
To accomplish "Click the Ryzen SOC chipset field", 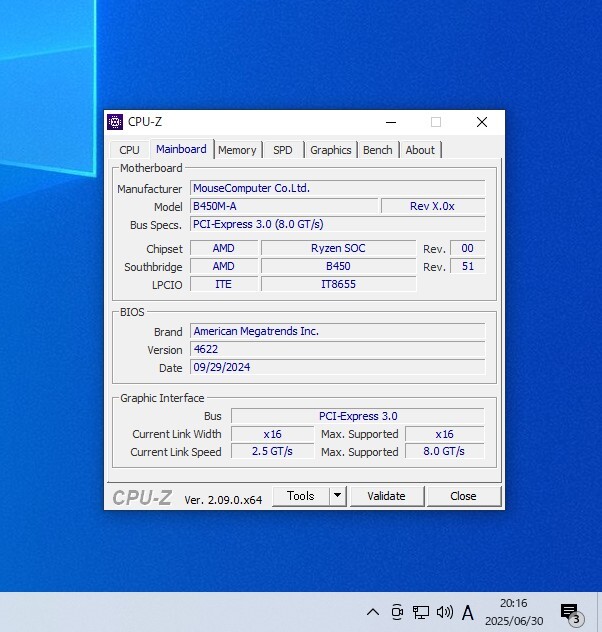I will coord(338,248).
